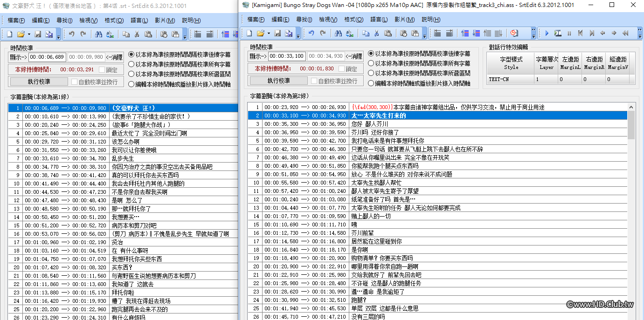Screen dimensions: 644x320
Task: Click <-消隱 button in left window
Action: 114,57
